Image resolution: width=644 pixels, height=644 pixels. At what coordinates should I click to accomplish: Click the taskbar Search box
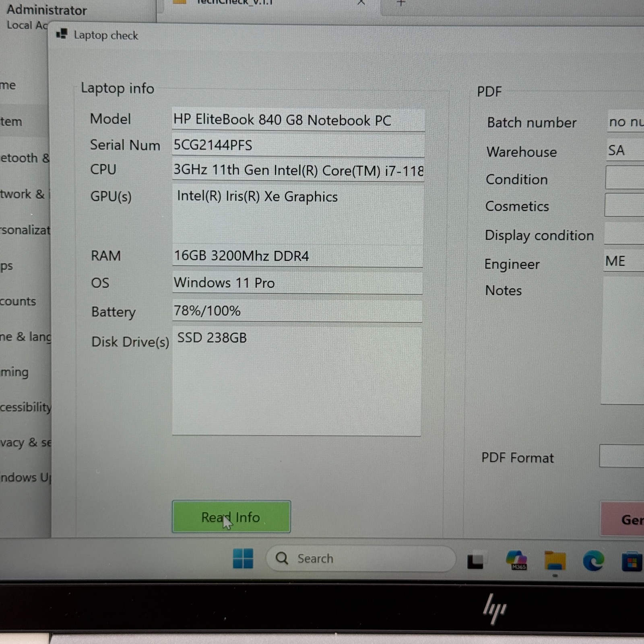coord(361,558)
